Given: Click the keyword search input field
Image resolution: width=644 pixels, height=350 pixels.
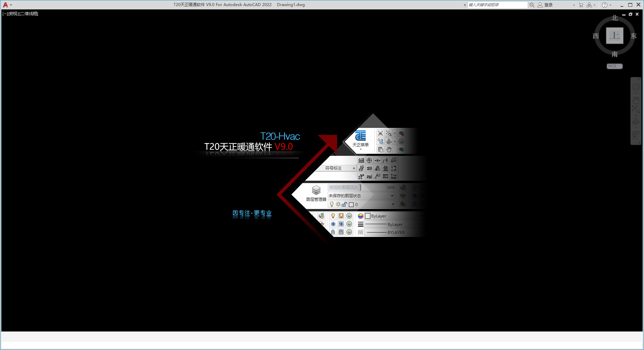Looking at the screenshot, I should point(497,5).
